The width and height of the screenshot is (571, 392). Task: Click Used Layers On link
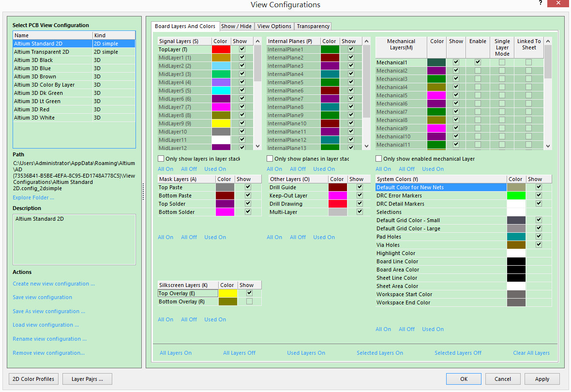click(306, 353)
